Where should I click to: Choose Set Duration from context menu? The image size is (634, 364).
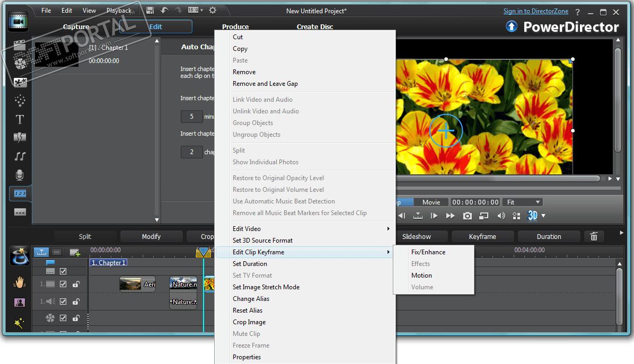(250, 264)
